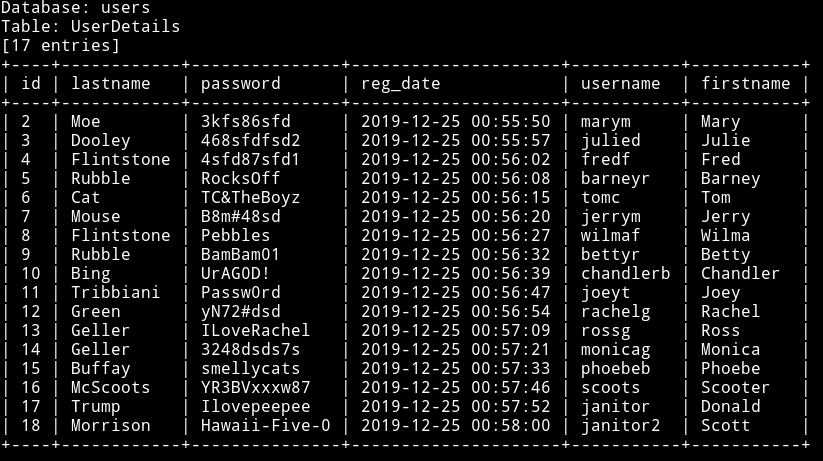
Task: Click the username 'chandlerb'
Action: pos(625,273)
